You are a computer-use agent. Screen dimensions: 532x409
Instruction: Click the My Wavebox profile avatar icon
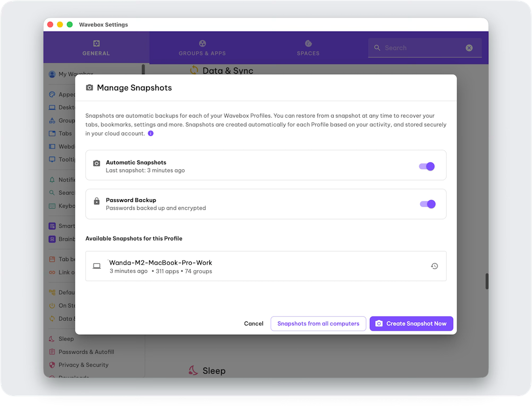[x=52, y=74]
